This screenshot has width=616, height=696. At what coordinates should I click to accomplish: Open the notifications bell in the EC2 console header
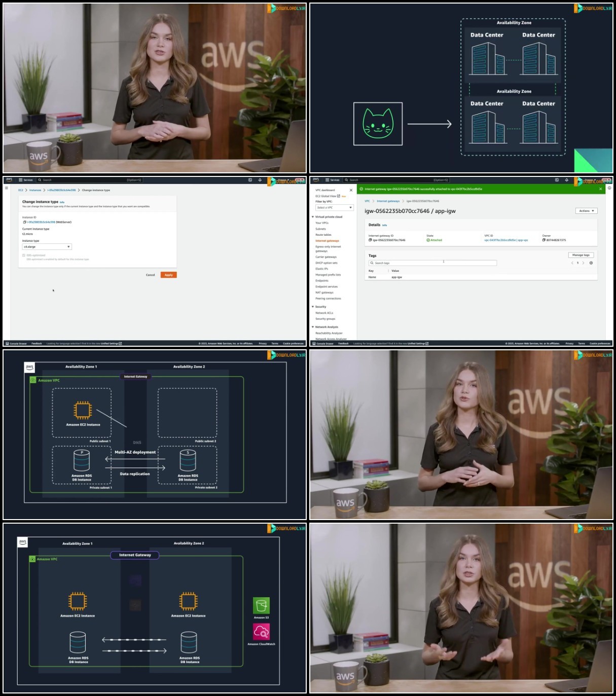pyautogui.click(x=260, y=180)
